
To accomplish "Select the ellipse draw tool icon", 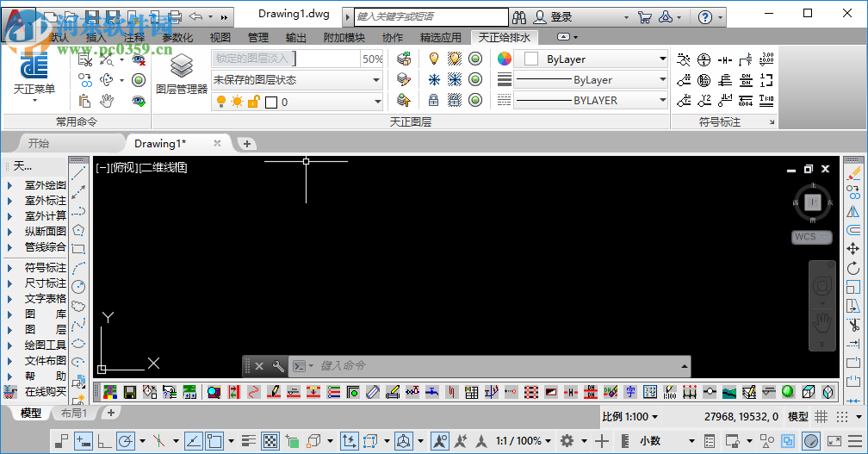I will pos(78,343).
